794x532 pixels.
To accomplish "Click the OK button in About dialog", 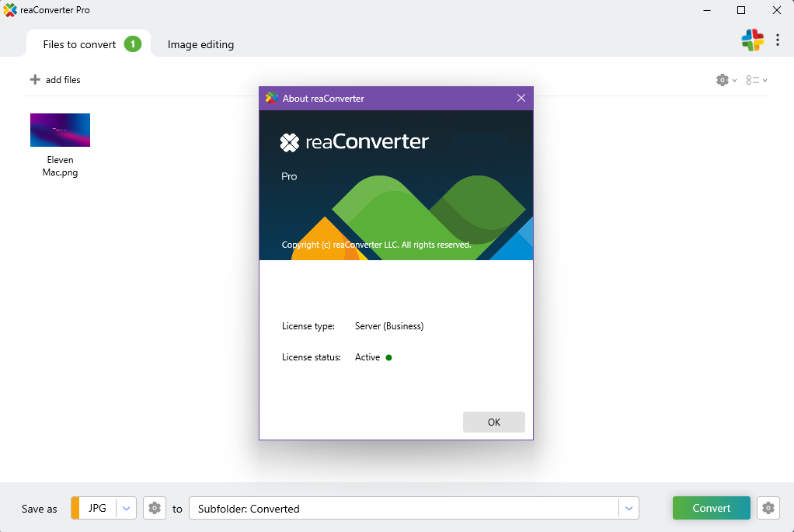I will [493, 422].
